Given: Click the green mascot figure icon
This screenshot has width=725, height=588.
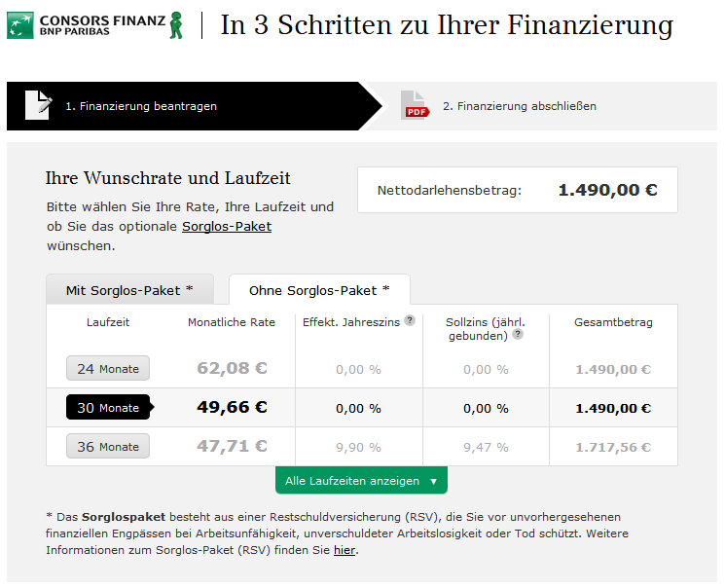Looking at the screenshot, I should point(175,25).
